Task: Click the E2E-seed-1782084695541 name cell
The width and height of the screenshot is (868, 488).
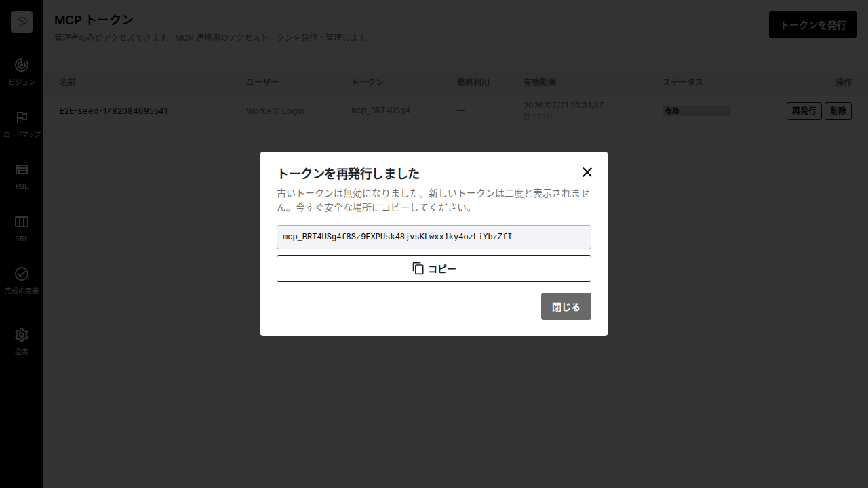Action: click(x=114, y=110)
